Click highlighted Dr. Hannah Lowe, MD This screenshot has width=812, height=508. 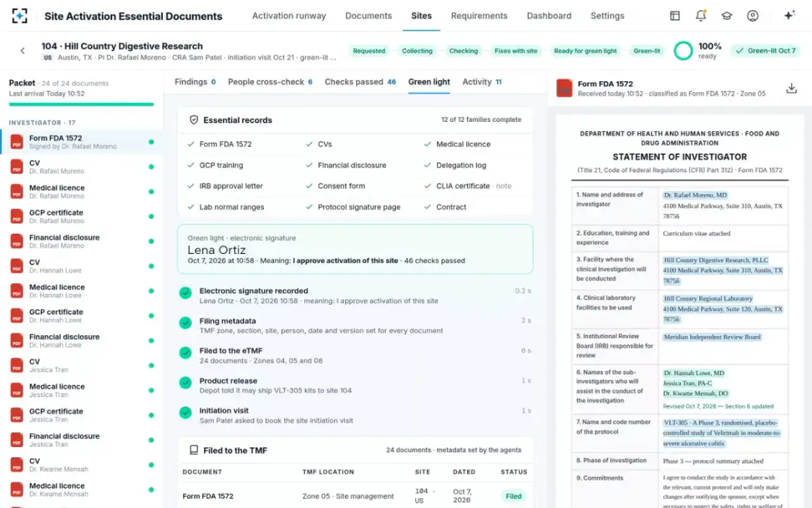tap(694, 373)
